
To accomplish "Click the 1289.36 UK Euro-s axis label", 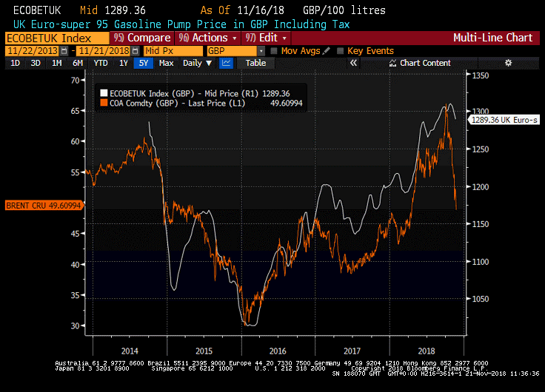I will click(x=504, y=120).
